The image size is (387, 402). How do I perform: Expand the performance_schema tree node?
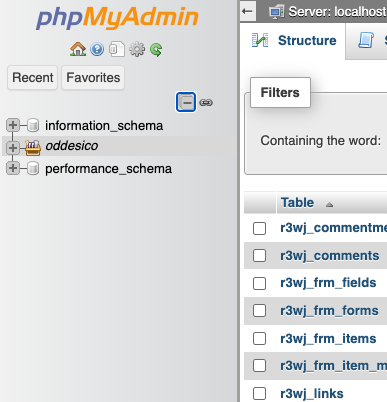pyautogui.click(x=13, y=168)
